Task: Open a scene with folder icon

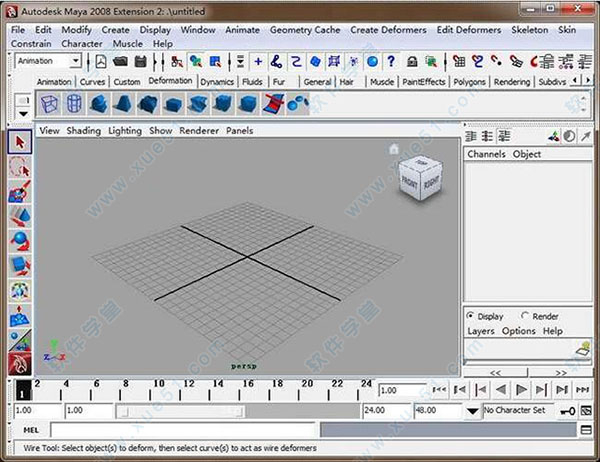Action: [121, 61]
